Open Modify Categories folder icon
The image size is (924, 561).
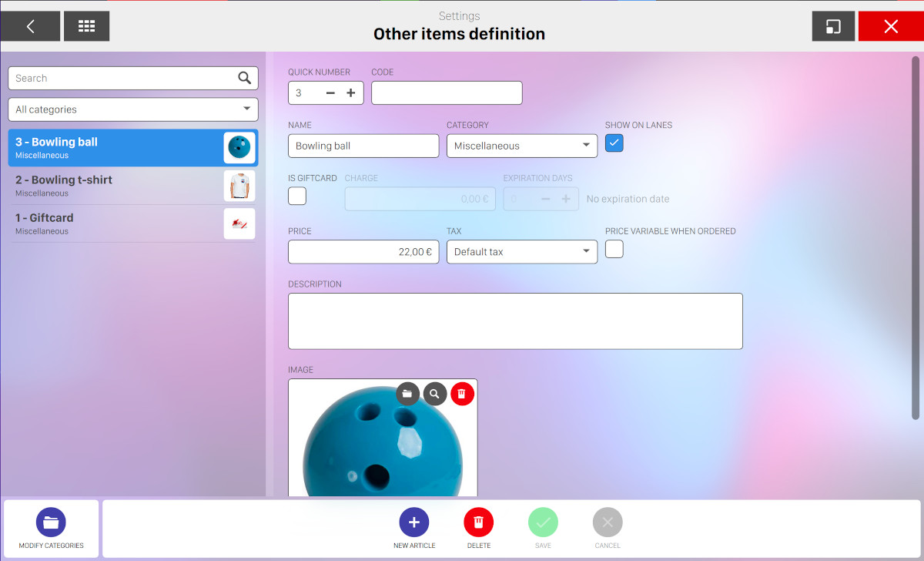(x=51, y=522)
